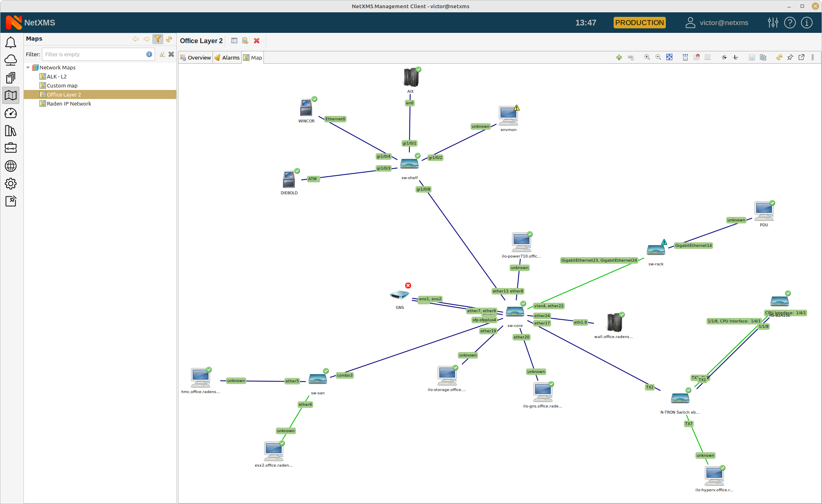Open Dashboards gauge icon in sidebar
Screen dimensions: 822x504
(x=11, y=113)
